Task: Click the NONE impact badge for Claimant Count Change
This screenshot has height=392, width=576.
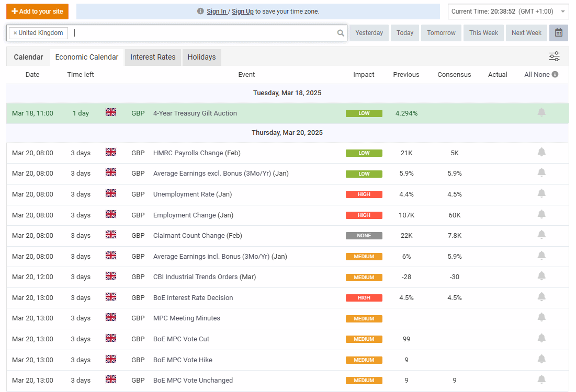Action: pos(364,236)
